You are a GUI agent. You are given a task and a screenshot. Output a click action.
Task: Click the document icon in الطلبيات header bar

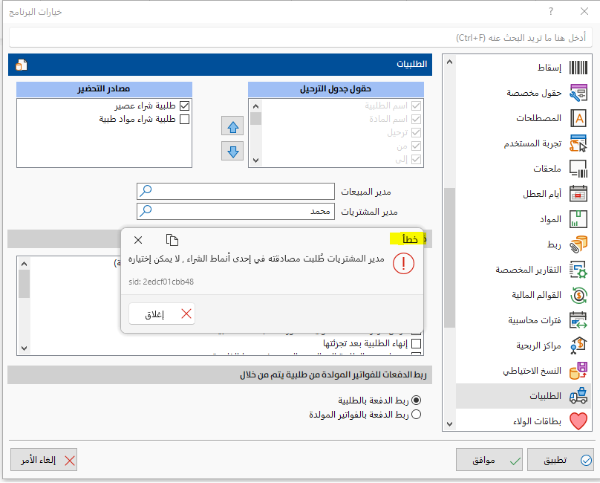tap(21, 65)
